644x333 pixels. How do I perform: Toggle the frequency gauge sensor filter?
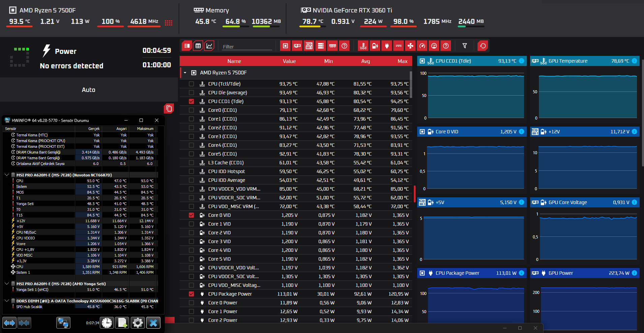pos(422,46)
